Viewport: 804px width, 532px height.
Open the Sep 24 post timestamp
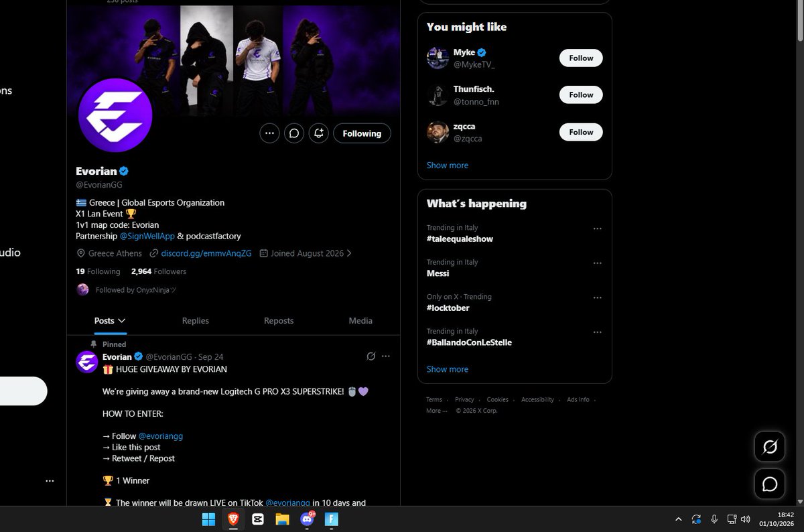tap(211, 357)
